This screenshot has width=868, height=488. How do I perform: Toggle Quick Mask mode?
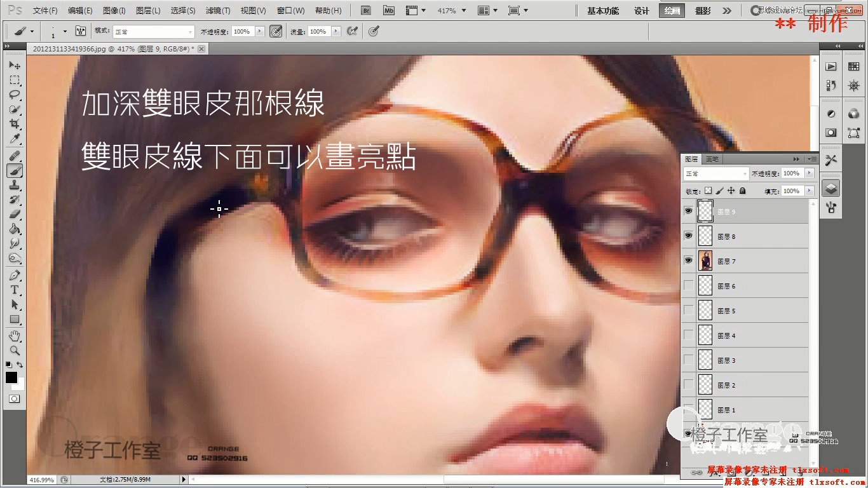click(x=14, y=399)
